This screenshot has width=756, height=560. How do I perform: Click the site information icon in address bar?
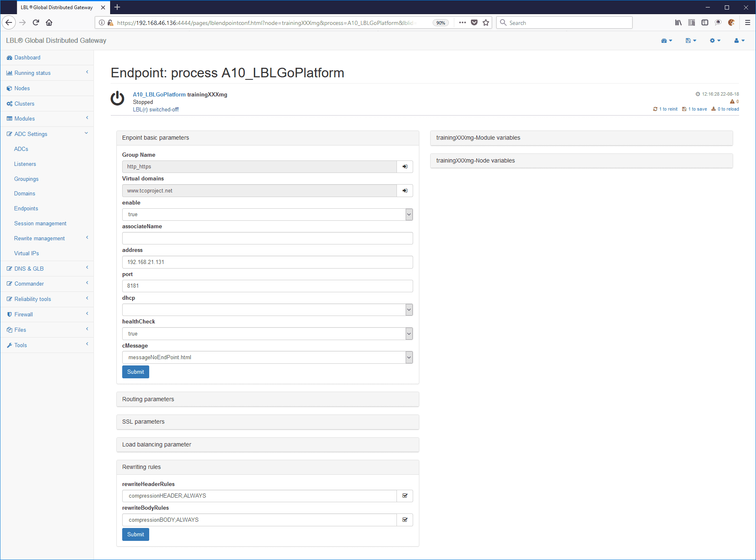(102, 22)
